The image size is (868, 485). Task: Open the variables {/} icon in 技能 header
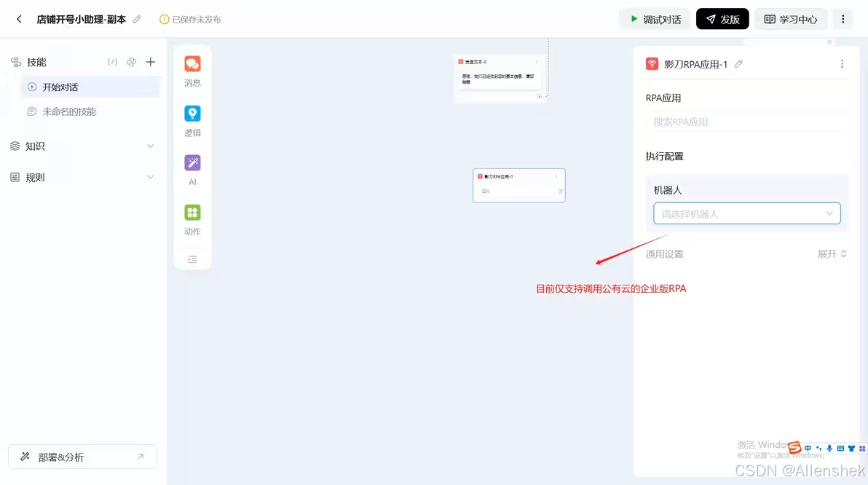pyautogui.click(x=112, y=62)
